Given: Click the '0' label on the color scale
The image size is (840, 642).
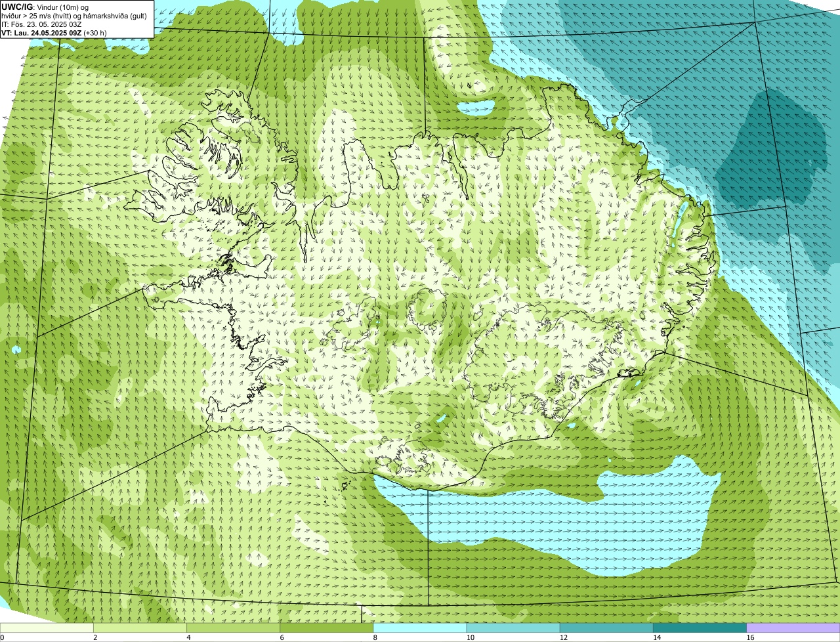Looking at the screenshot, I should pyautogui.click(x=2, y=637).
